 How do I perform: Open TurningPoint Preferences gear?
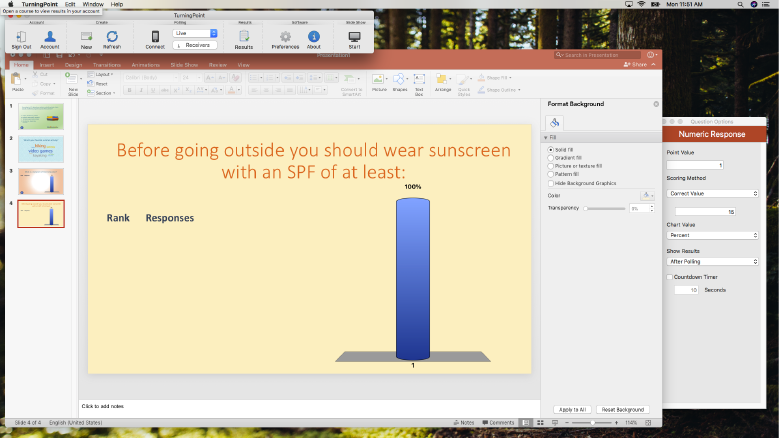[285, 37]
